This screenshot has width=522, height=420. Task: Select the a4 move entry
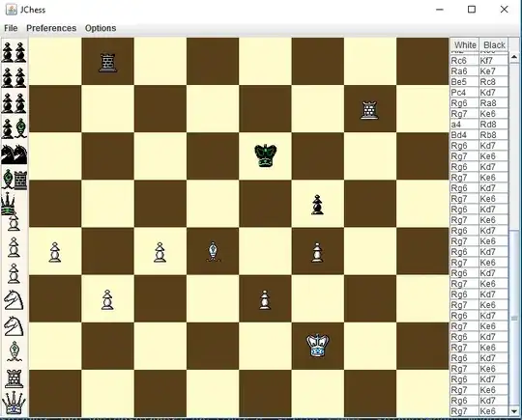[465, 125]
